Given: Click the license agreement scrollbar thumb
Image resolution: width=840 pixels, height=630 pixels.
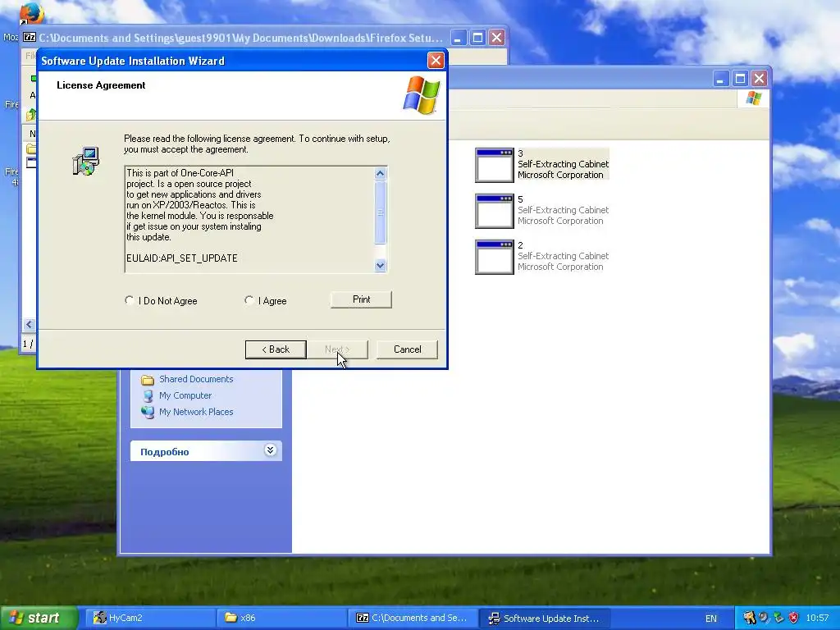Looking at the screenshot, I should tap(381, 212).
